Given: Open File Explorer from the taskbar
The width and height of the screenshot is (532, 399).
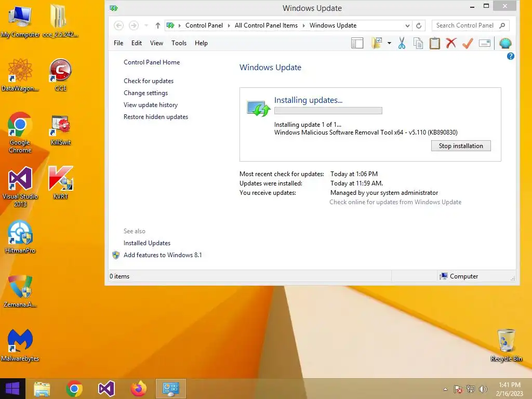Looking at the screenshot, I should [42, 389].
